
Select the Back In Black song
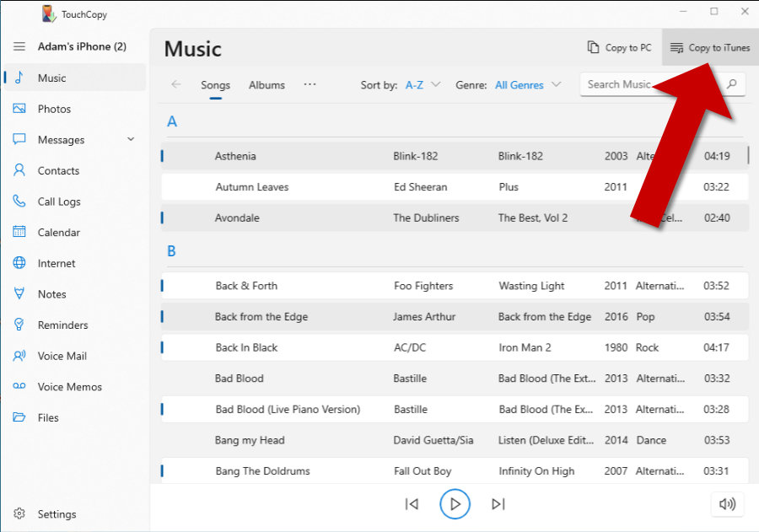455,347
